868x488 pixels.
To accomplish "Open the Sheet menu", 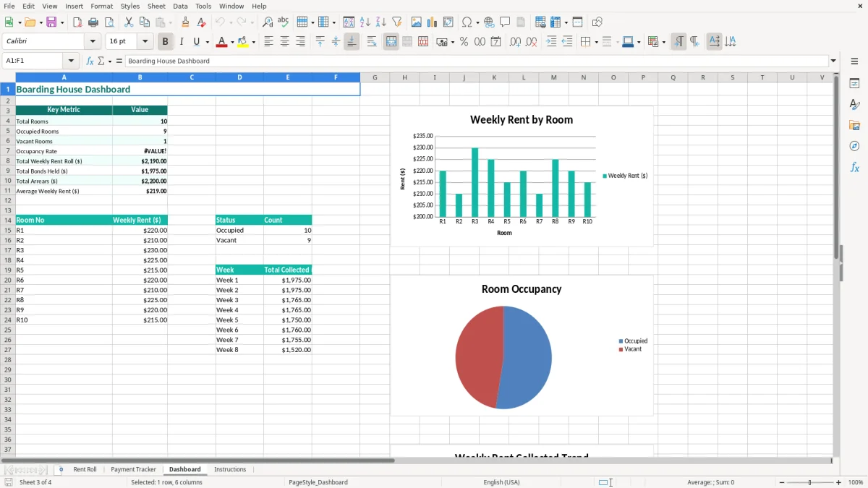I will click(x=156, y=6).
